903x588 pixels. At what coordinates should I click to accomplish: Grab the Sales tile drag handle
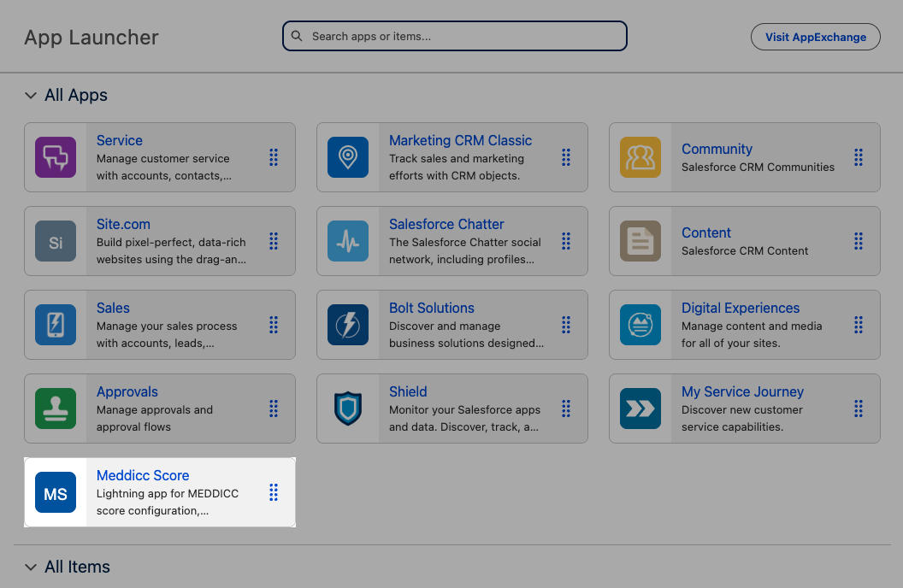(x=274, y=325)
